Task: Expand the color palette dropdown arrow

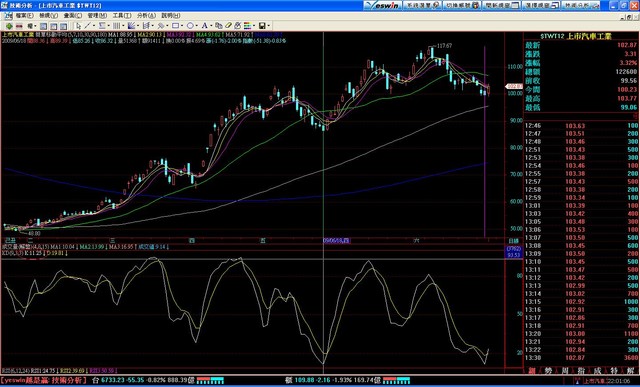Action: [254, 26]
